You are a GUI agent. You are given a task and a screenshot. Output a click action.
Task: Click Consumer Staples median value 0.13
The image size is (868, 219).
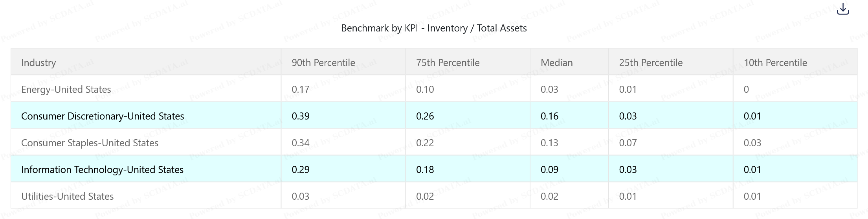click(x=549, y=143)
